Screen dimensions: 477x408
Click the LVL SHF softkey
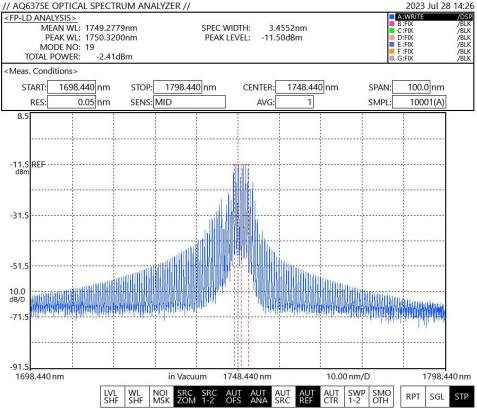pos(112,396)
